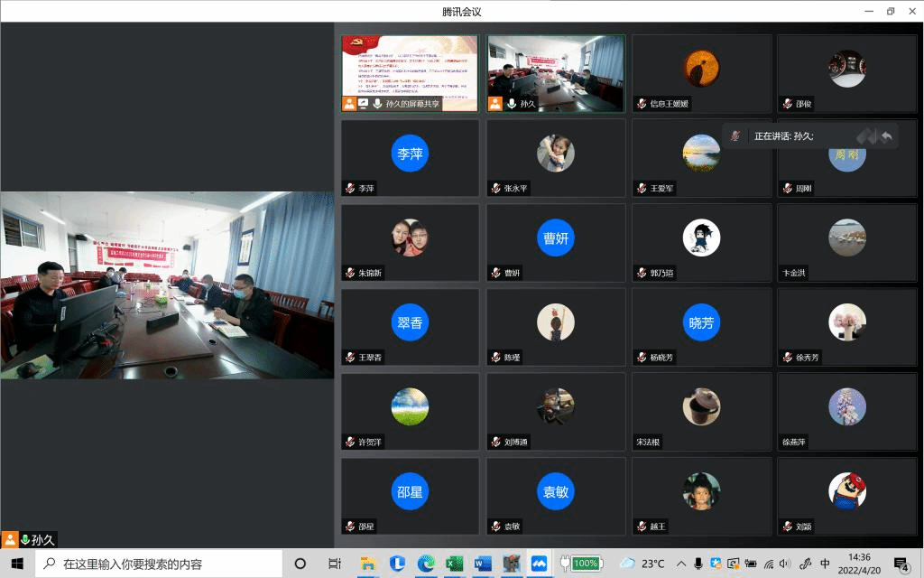Click the arrow icon on speaking indicator bar
The height and width of the screenshot is (578, 924).
pos(886,135)
